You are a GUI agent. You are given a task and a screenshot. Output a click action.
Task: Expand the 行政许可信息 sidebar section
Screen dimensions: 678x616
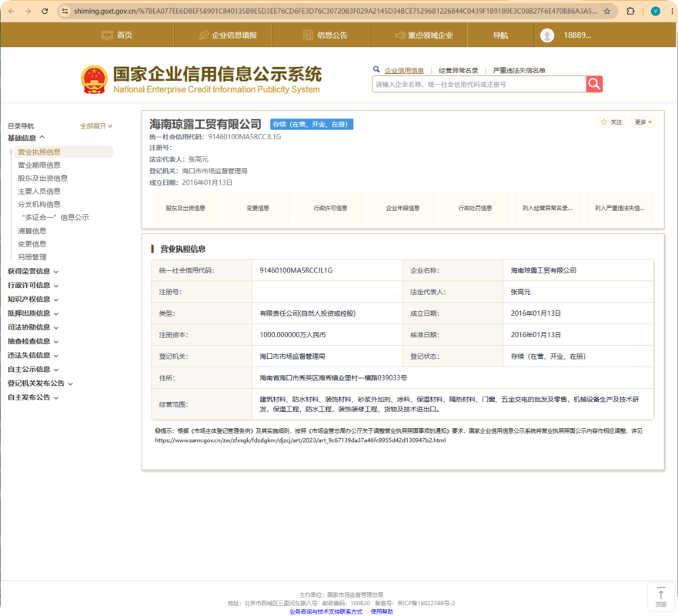coord(33,285)
